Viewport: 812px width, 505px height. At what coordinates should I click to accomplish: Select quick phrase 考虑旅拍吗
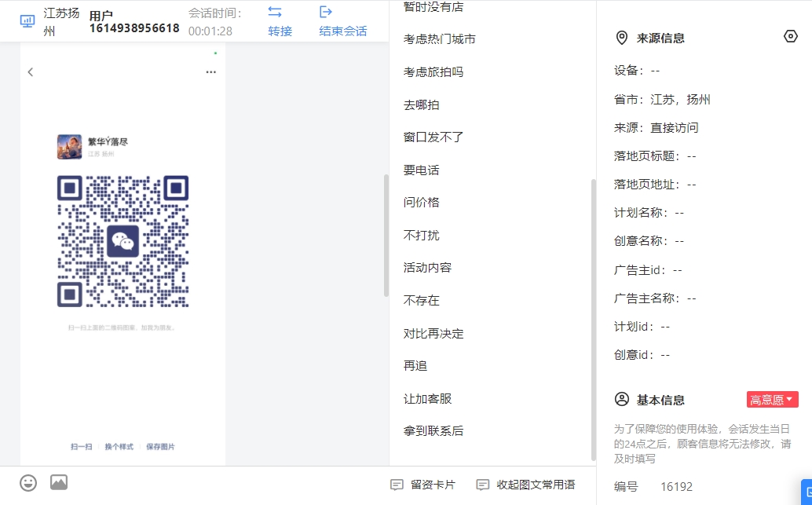[433, 72]
